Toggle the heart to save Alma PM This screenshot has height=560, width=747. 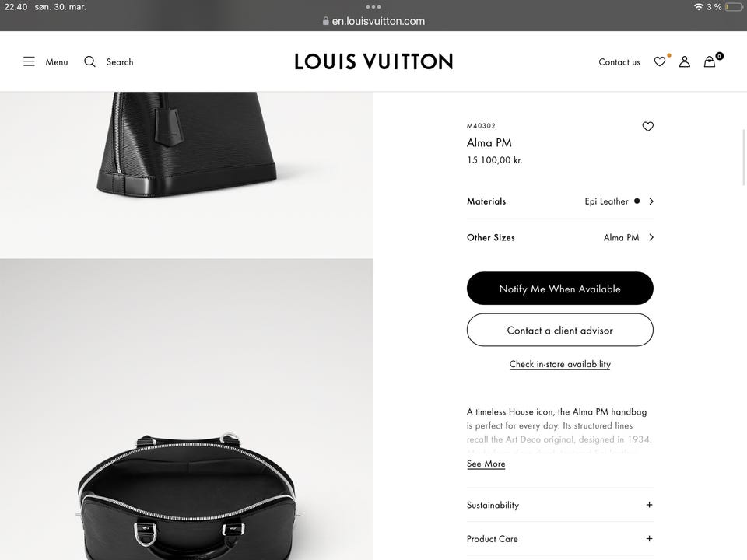click(x=648, y=126)
